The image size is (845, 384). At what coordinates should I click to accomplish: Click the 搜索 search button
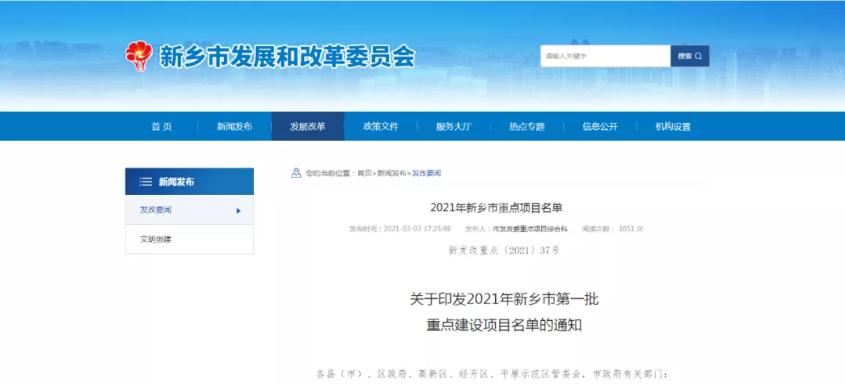(690, 56)
